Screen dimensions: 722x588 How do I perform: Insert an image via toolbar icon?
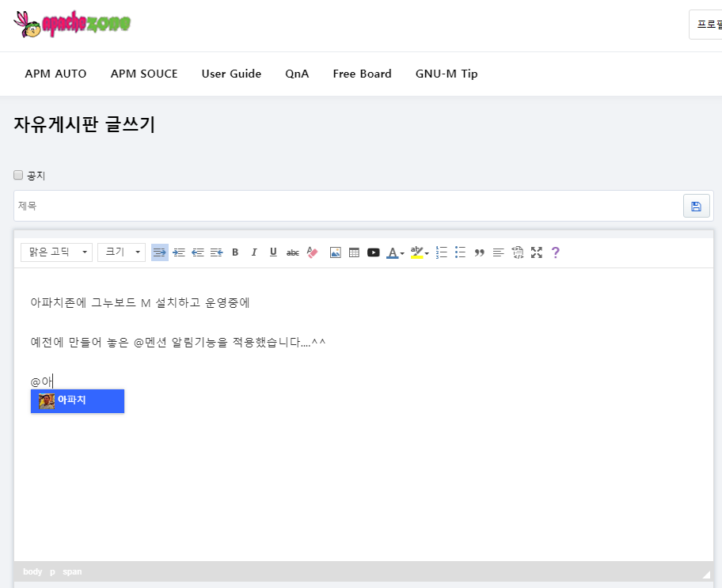click(x=336, y=252)
